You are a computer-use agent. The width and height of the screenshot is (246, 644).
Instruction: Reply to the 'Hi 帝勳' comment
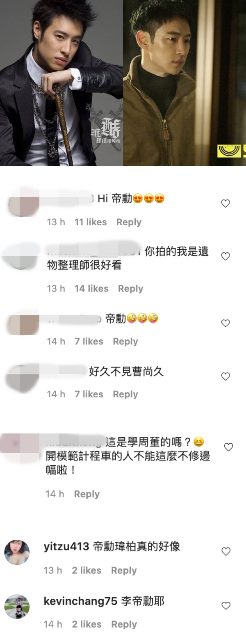click(129, 222)
